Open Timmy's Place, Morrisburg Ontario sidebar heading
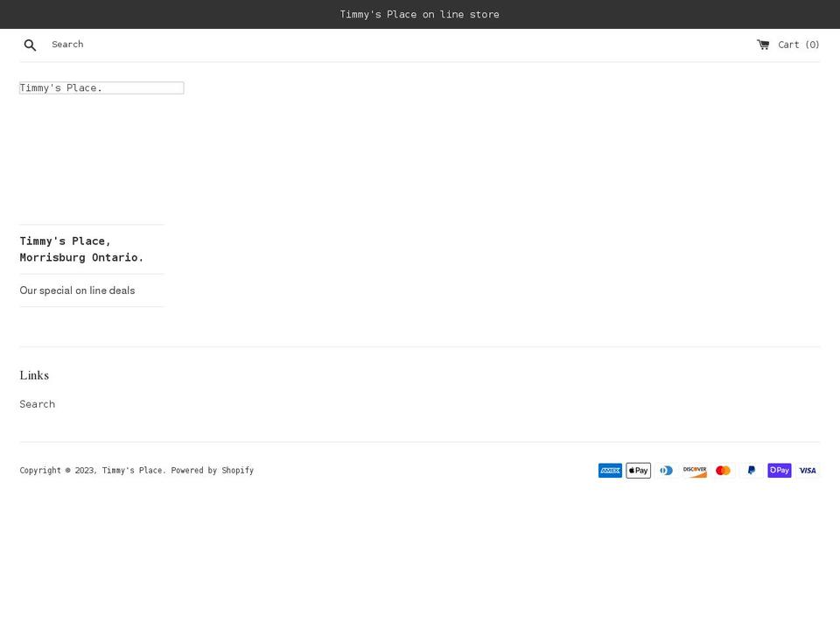The height and width of the screenshot is (630, 840). (81, 249)
